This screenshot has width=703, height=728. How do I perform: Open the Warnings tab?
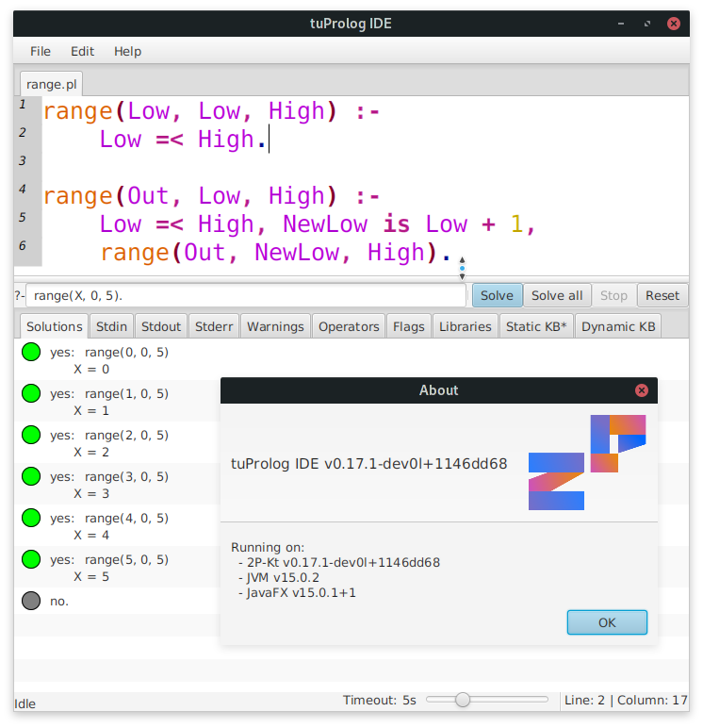click(x=275, y=326)
